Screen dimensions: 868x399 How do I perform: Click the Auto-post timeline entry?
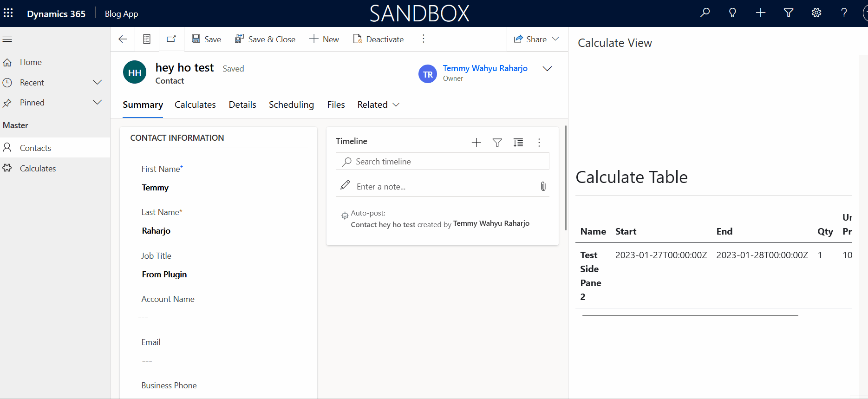(x=440, y=219)
